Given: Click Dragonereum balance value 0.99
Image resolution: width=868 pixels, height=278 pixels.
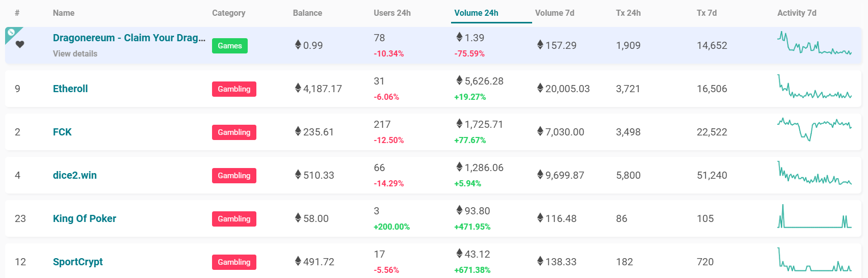Looking at the screenshot, I should (x=309, y=45).
